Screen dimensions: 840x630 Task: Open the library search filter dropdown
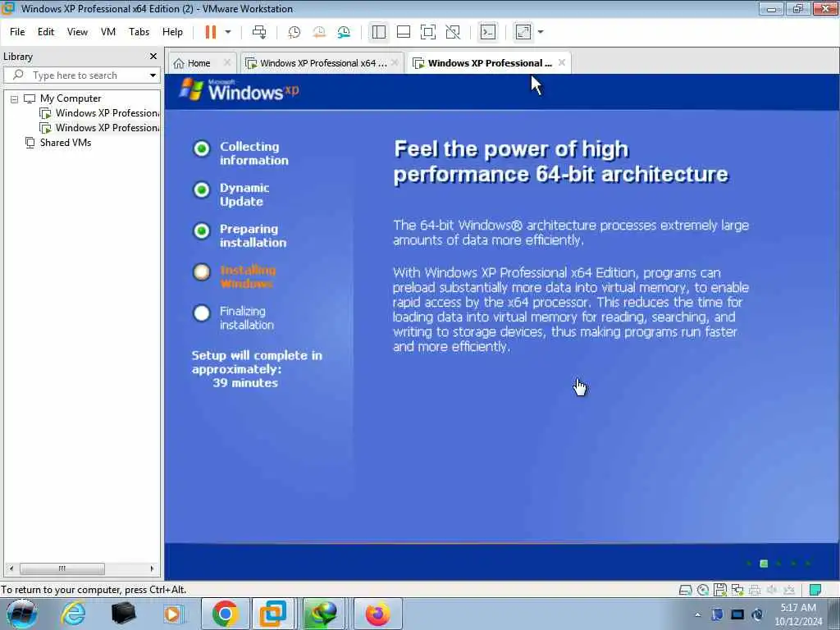(153, 75)
